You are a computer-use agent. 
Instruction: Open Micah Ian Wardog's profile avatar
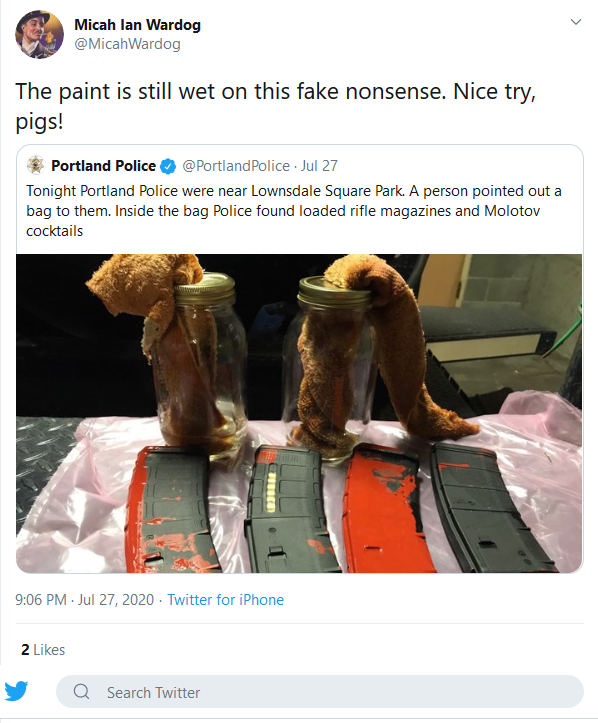click(x=39, y=35)
